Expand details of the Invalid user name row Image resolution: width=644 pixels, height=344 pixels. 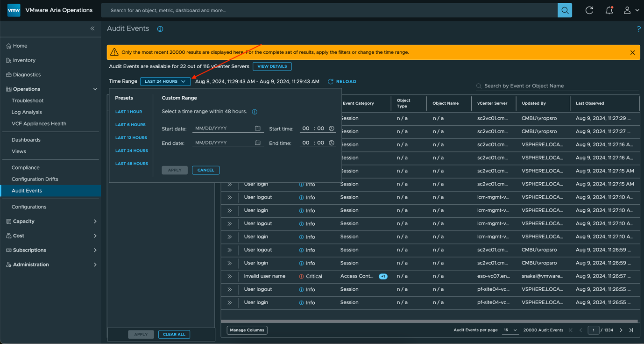pos(230,276)
